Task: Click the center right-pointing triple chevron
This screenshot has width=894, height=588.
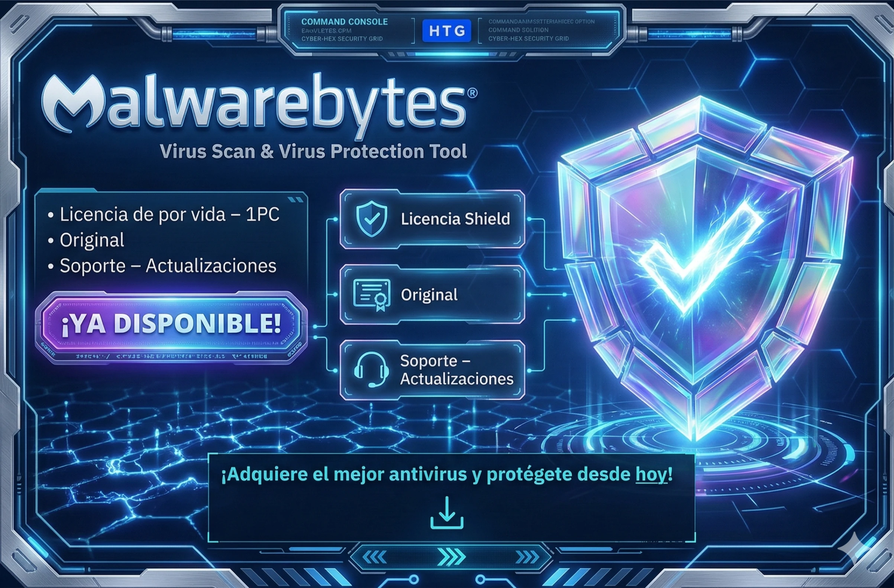Action: point(451,556)
